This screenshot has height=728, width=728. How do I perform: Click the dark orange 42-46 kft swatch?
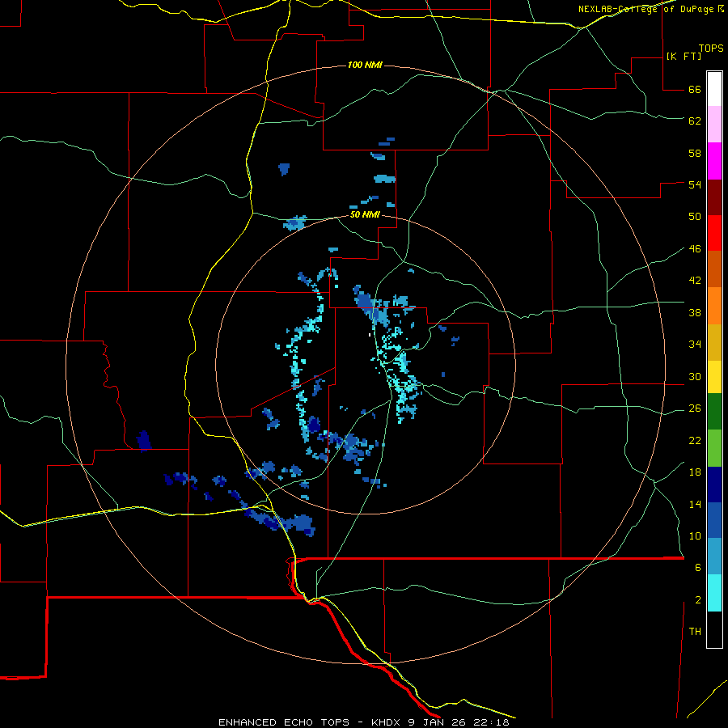click(714, 269)
